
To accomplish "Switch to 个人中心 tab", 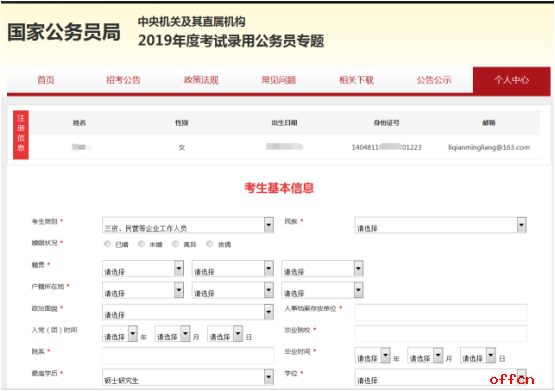I will coord(511,80).
